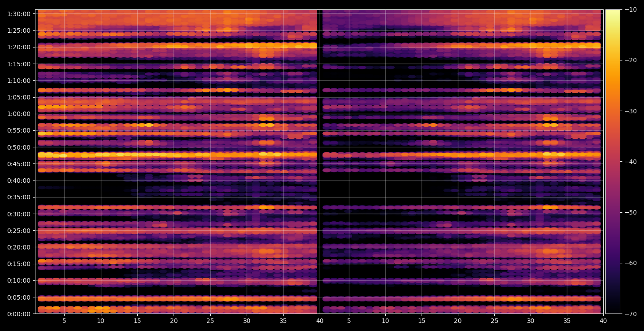Click x-axis label 15 of the left plot
This screenshot has width=644, height=331.
137,321
